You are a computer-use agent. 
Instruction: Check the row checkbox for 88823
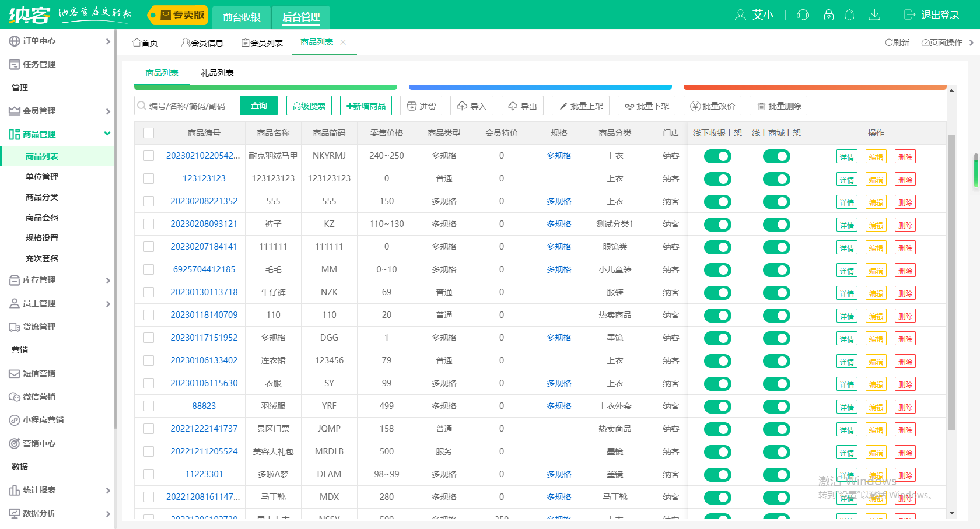[x=149, y=406]
